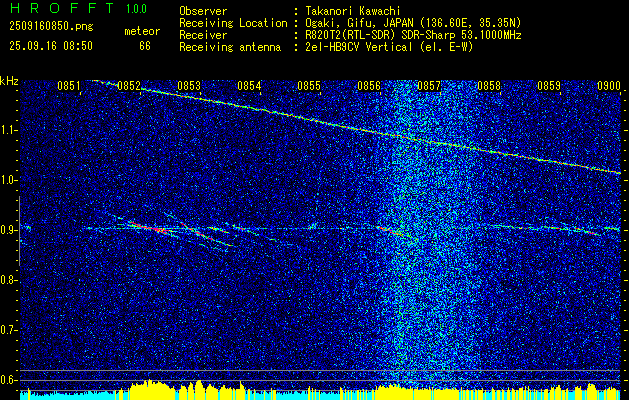Click the filename 2509160850.png
The height and width of the screenshot is (400, 629).
[x=51, y=26]
